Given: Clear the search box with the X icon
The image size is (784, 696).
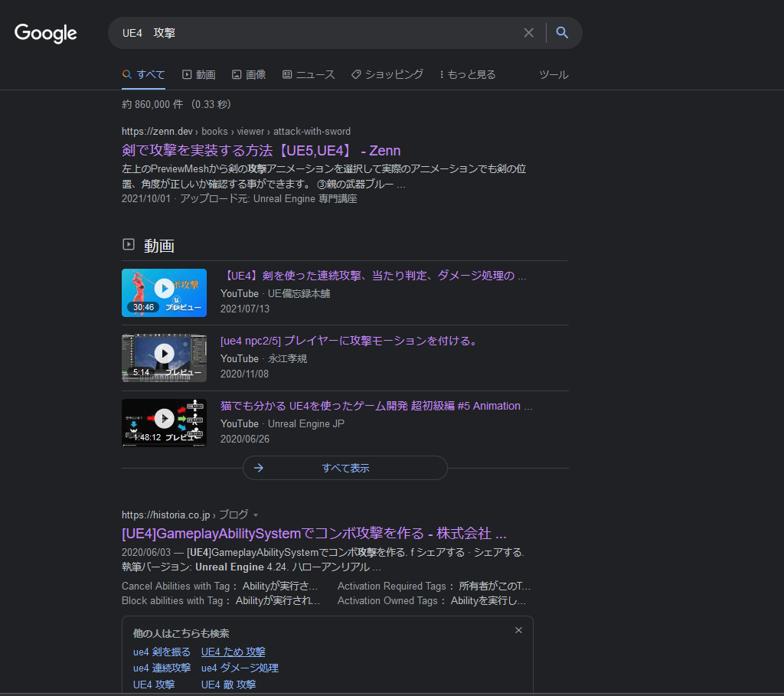Looking at the screenshot, I should [528, 33].
